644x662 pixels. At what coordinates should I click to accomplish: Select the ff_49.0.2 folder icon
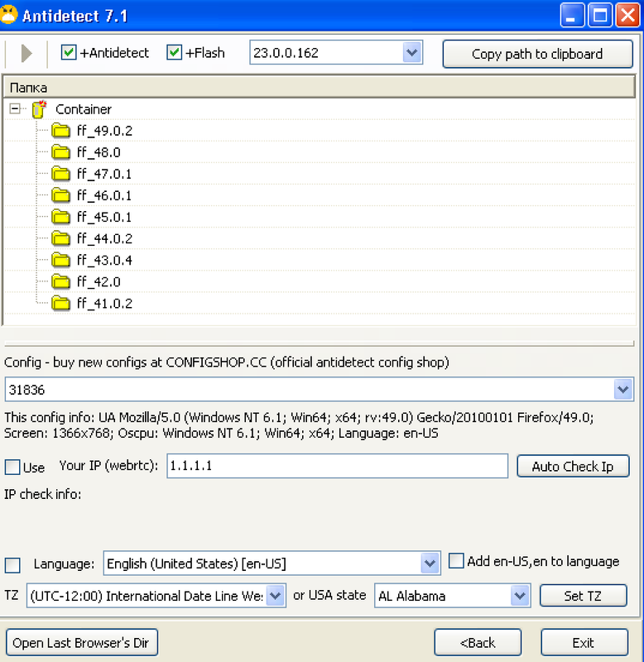click(x=60, y=131)
